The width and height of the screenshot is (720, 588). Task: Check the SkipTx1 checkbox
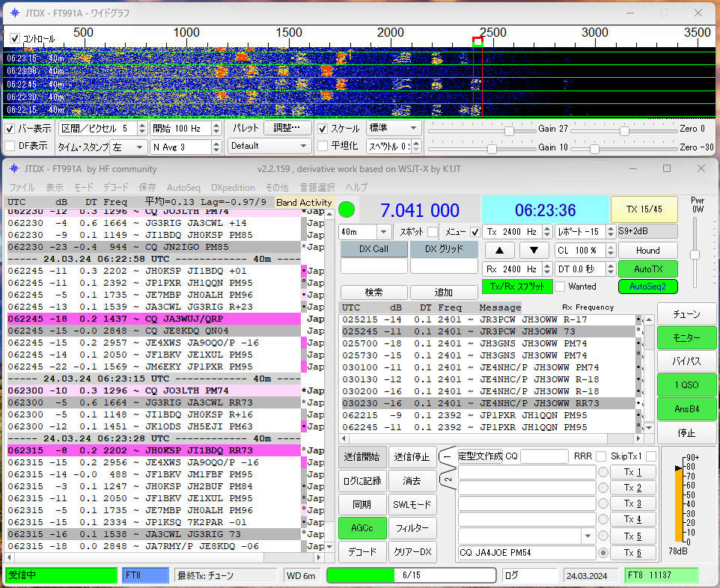tap(650, 456)
